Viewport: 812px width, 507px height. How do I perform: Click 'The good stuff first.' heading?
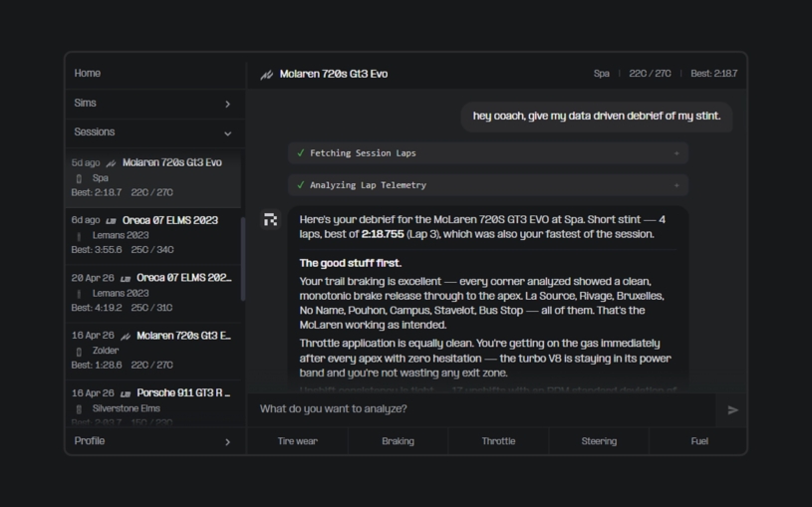point(351,263)
